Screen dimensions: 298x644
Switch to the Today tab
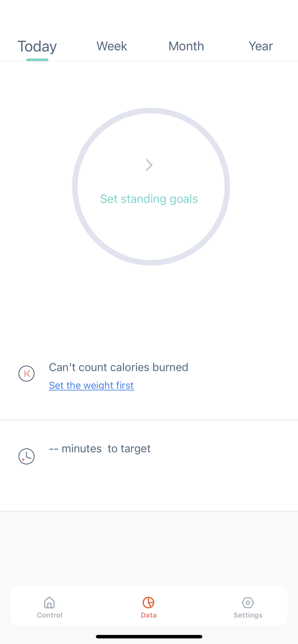(x=37, y=46)
